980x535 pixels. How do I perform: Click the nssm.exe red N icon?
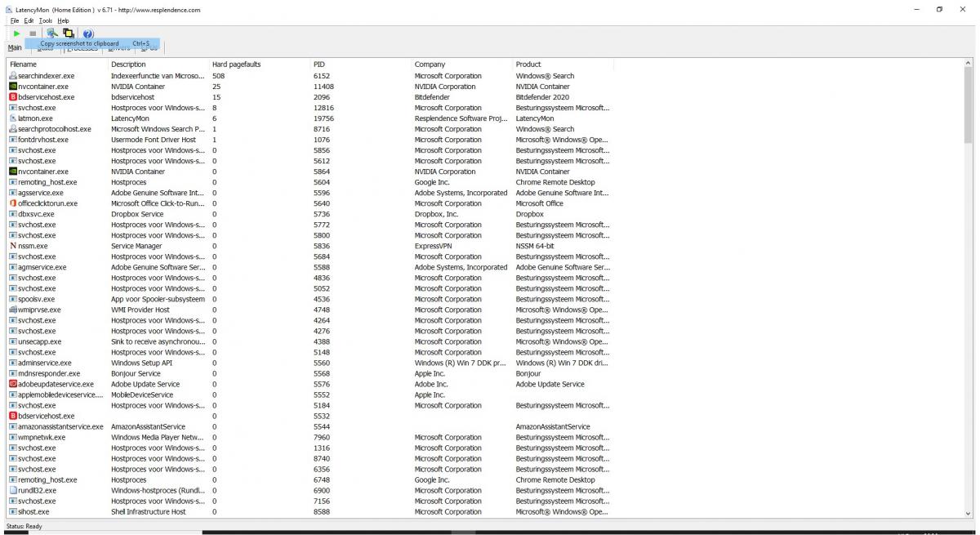click(13, 246)
